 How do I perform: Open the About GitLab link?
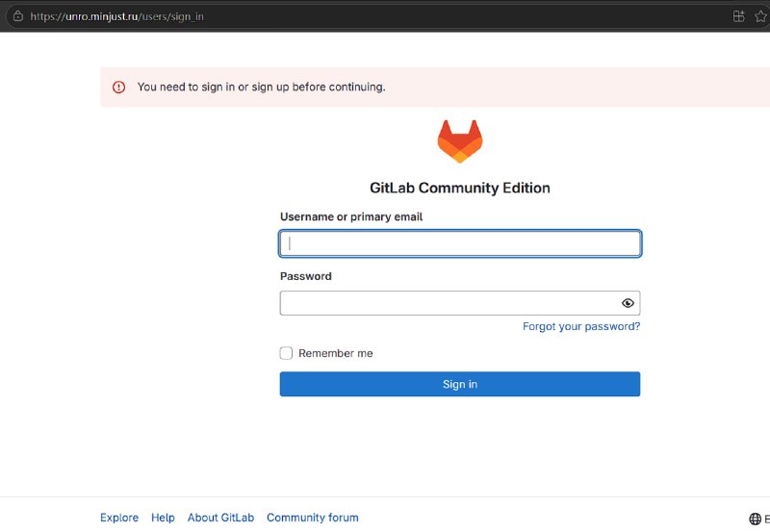click(x=221, y=518)
